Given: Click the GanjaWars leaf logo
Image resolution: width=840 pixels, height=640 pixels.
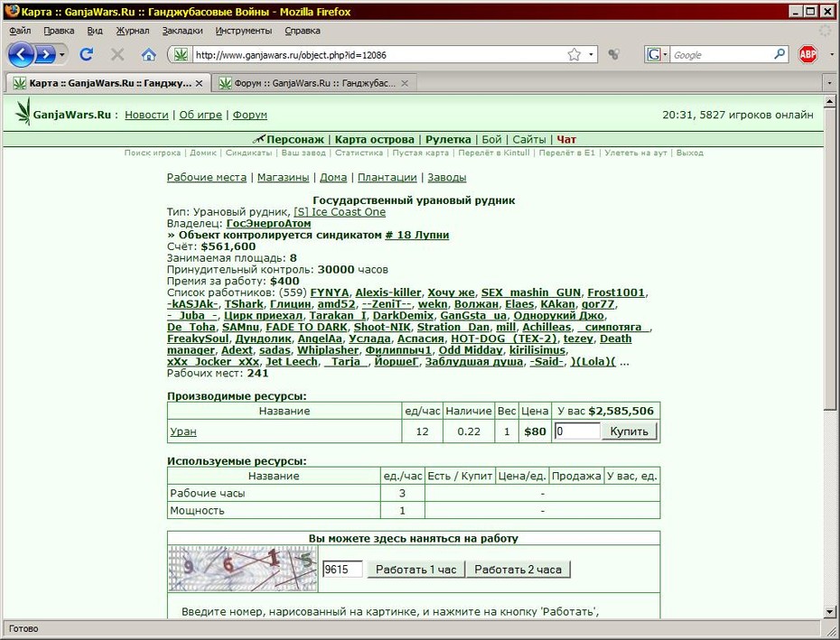Looking at the screenshot, I should coord(23,112).
